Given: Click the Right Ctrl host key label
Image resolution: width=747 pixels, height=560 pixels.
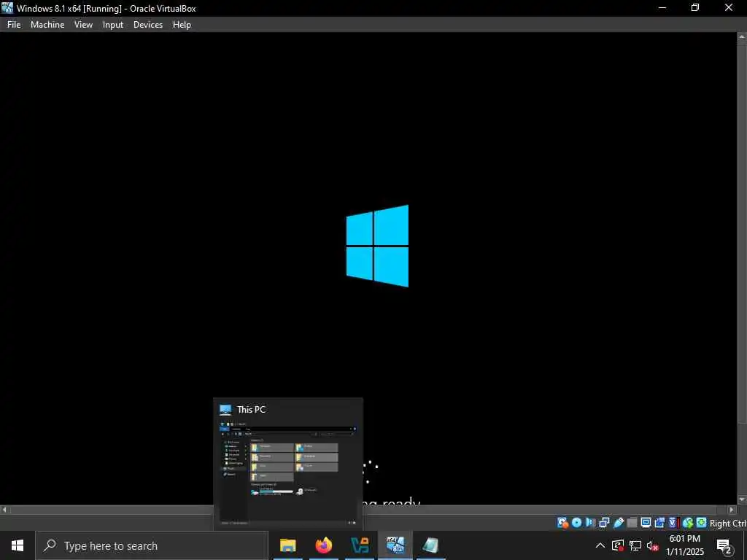Looking at the screenshot, I should tap(728, 523).
